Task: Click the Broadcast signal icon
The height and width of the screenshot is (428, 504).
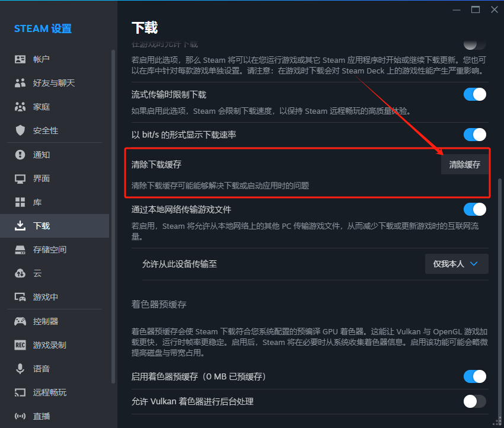Action: pos(20,416)
